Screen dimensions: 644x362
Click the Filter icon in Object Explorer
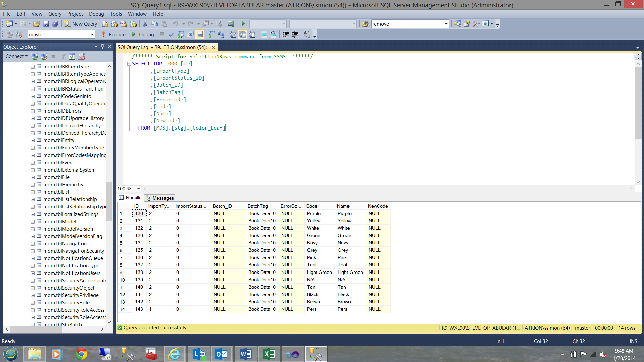coord(63,56)
